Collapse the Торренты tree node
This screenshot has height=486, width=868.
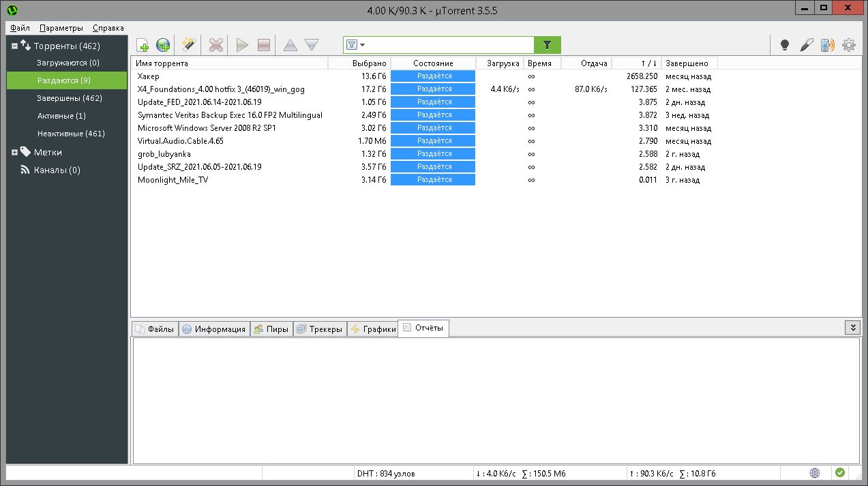(14, 46)
